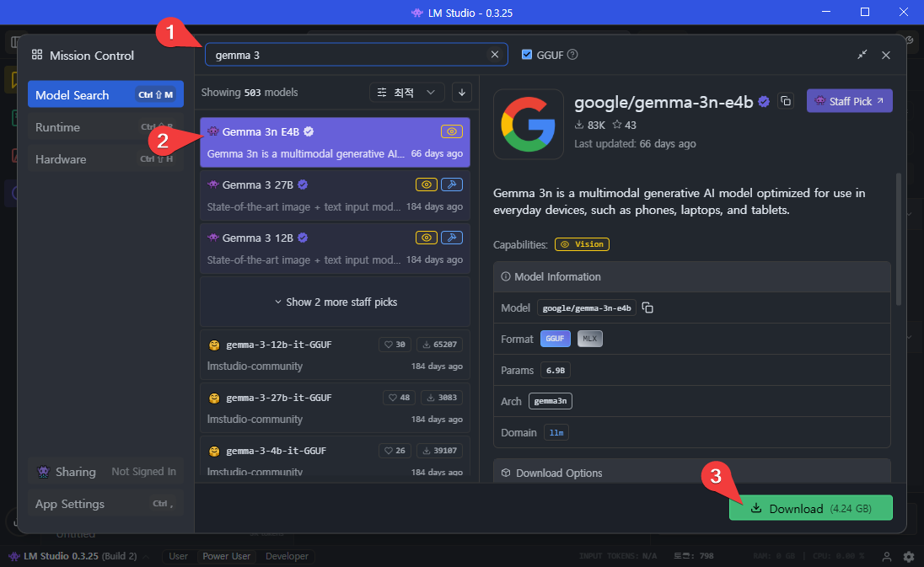Expand Show 2 more staff picks
The width and height of the screenshot is (924, 567).
click(335, 302)
